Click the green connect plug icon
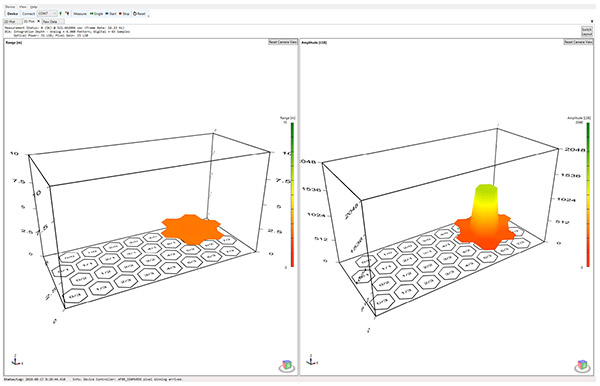The width and height of the screenshot is (600, 386). [x=60, y=13]
